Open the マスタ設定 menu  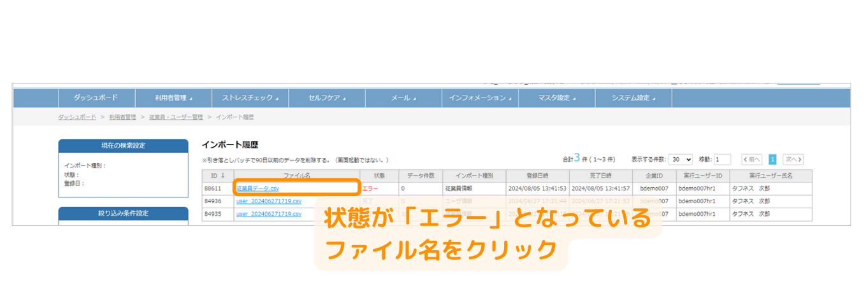[556, 98]
